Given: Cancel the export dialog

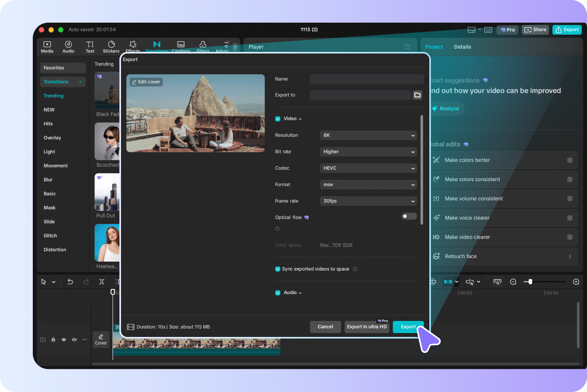Looking at the screenshot, I should click(x=325, y=327).
